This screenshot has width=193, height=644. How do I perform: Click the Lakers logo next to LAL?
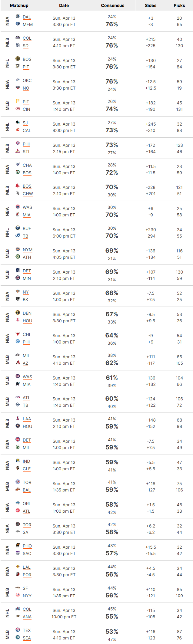coord(18,567)
